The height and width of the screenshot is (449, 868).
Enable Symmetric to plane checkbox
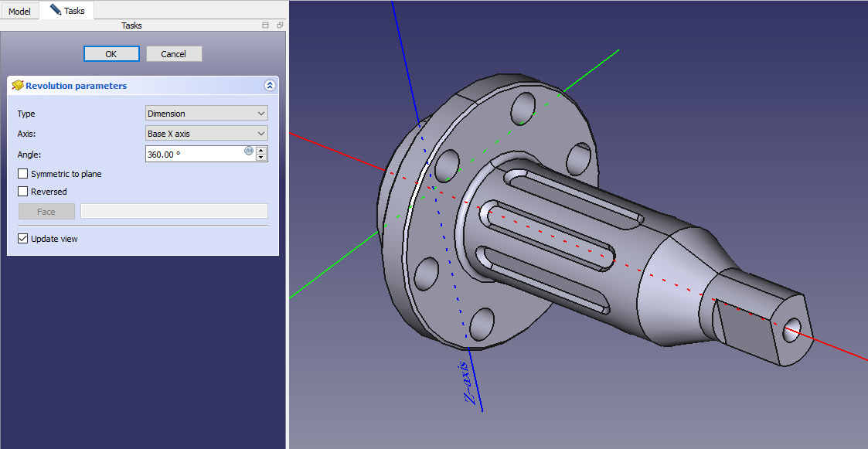pos(23,174)
